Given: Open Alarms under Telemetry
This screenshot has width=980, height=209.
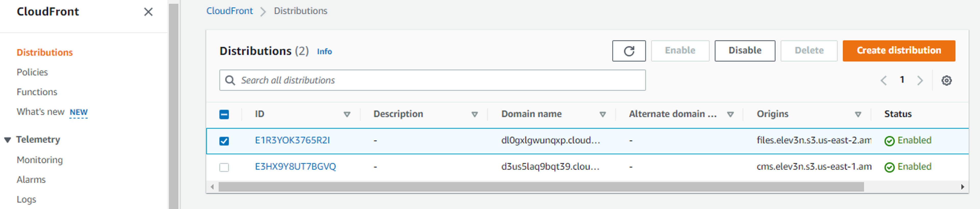Looking at the screenshot, I should tap(31, 180).
